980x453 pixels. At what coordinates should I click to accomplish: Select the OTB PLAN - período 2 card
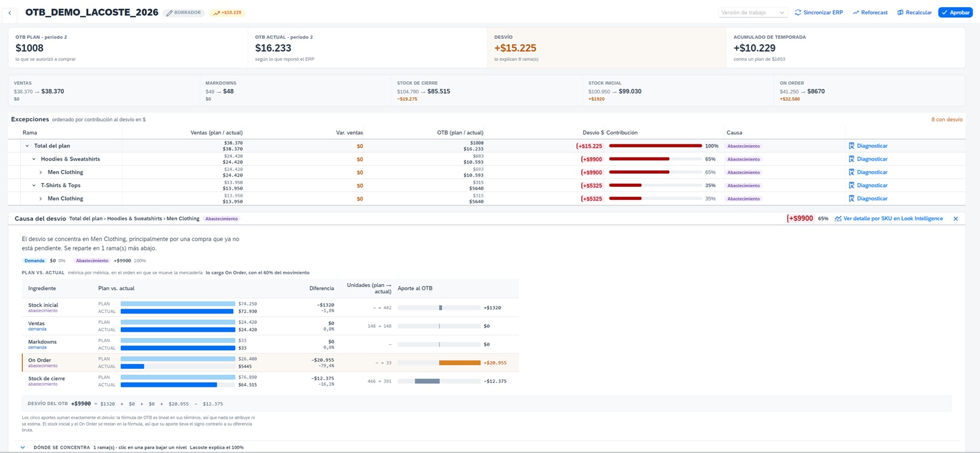click(x=128, y=48)
